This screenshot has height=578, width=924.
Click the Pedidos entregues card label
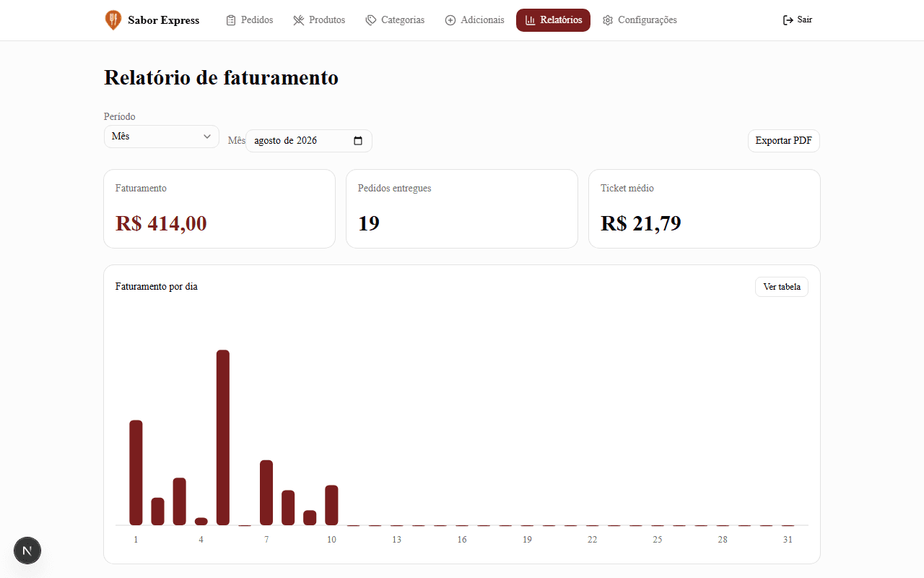coord(395,189)
